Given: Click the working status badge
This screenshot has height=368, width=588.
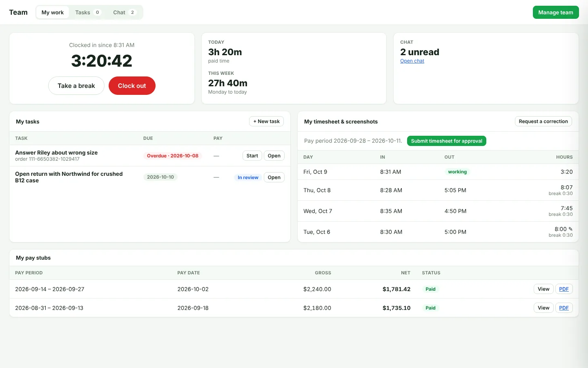Looking at the screenshot, I should click(x=457, y=172).
